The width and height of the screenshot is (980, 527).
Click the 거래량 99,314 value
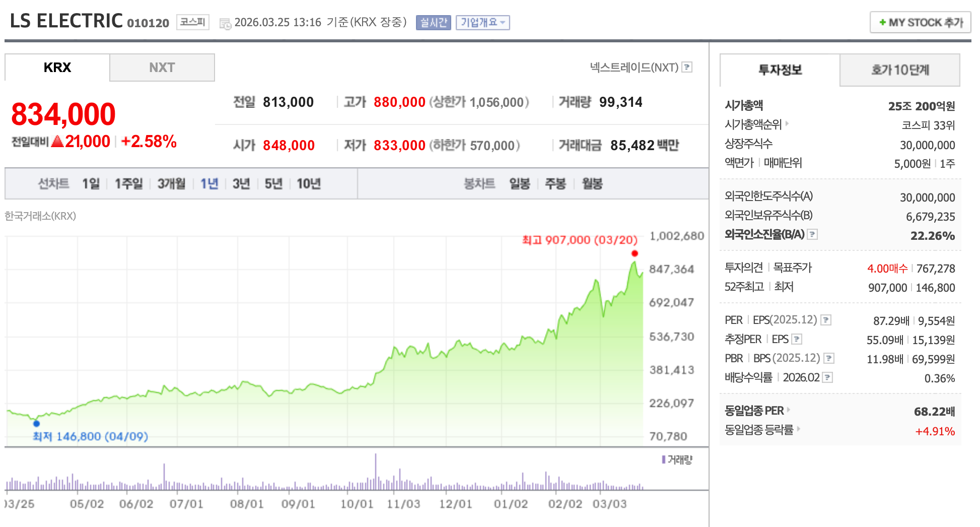click(621, 102)
